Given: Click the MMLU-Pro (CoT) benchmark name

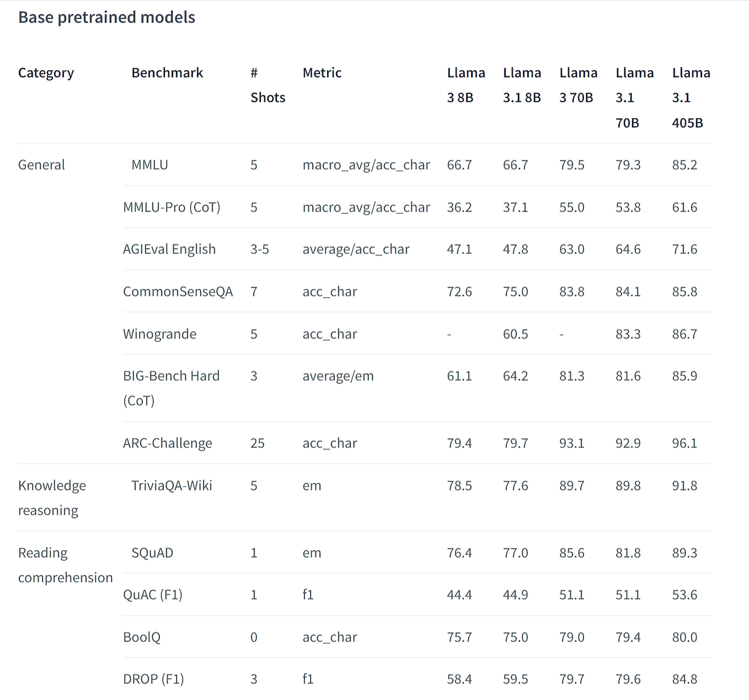Looking at the screenshot, I should click(171, 208).
